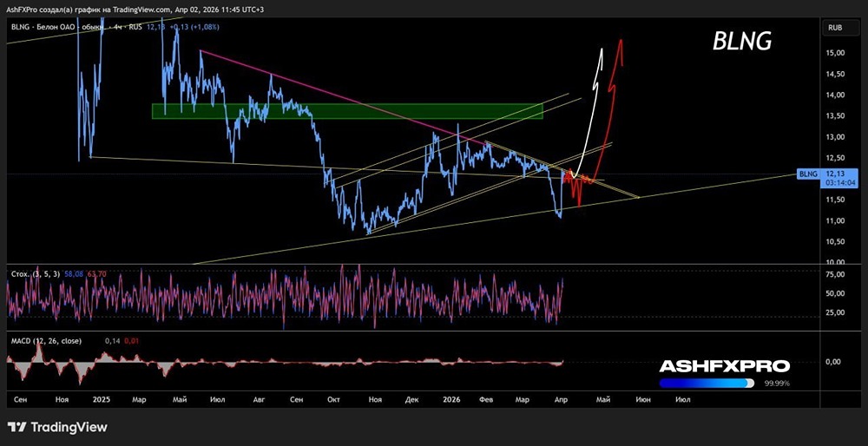Select the BLNG current price label on axis
This screenshot has height=446, width=868.
(x=807, y=174)
